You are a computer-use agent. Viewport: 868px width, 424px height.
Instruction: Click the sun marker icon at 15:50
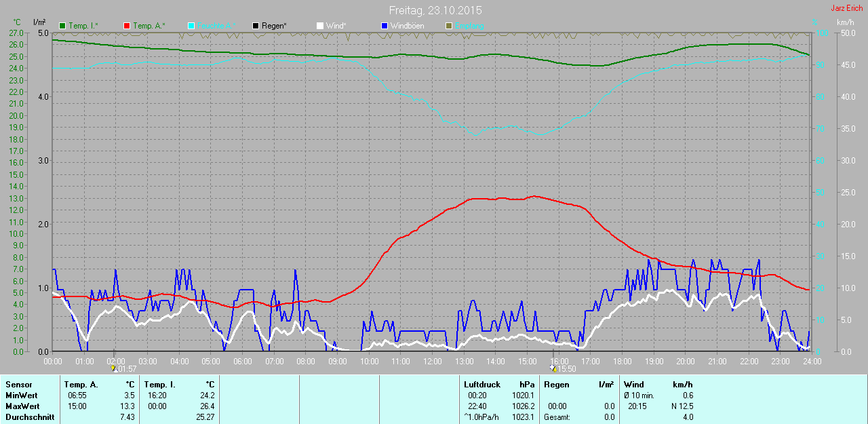(x=552, y=368)
